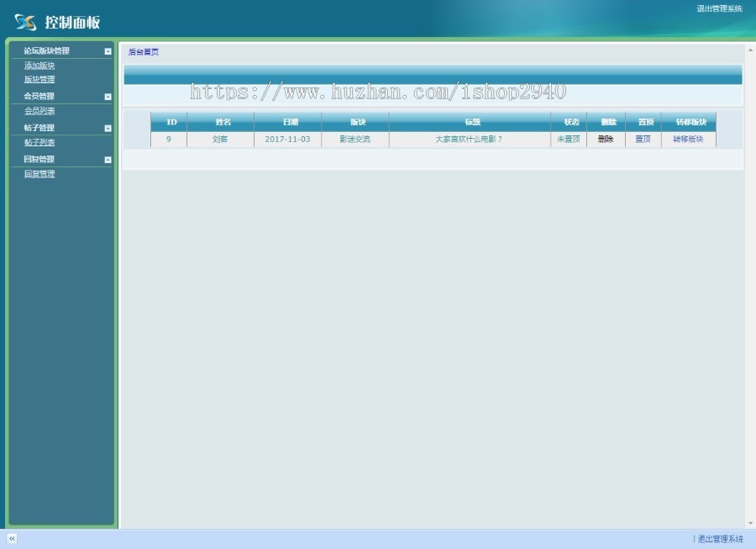Open 帖子列表 in sidebar
Viewport: 756px width, 549px height.
[x=39, y=142]
